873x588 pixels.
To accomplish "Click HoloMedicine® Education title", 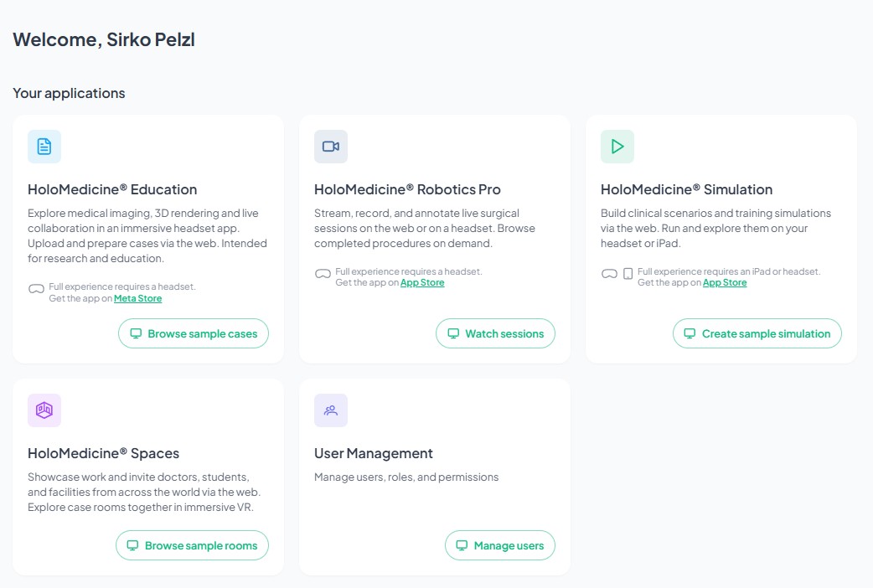I will click(112, 189).
